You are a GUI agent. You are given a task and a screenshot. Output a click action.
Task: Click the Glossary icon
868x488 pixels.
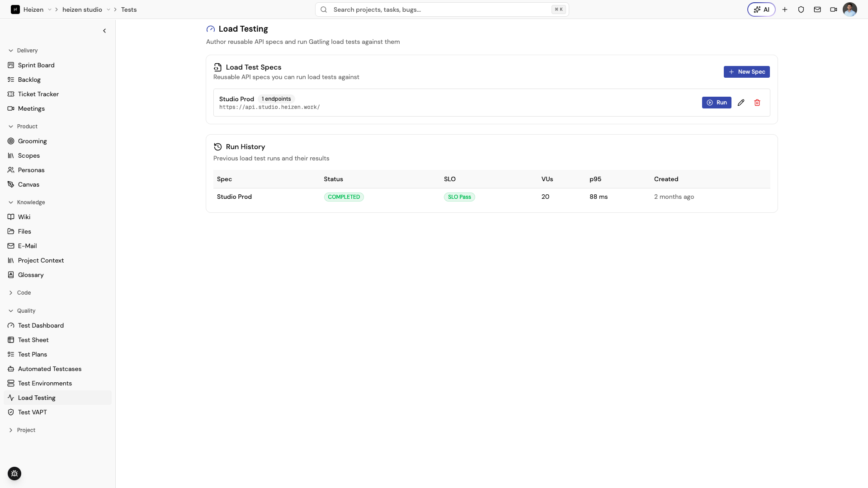coord(11,275)
